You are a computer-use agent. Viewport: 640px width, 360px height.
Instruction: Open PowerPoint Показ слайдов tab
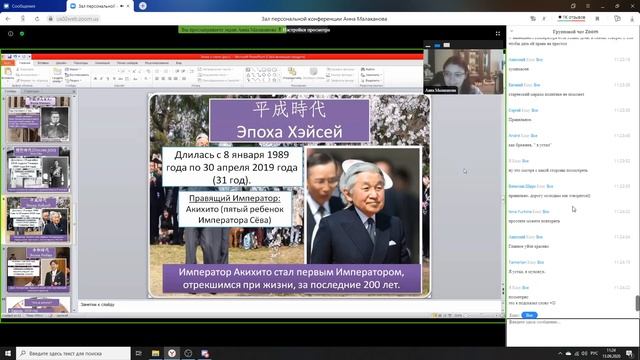point(127,63)
